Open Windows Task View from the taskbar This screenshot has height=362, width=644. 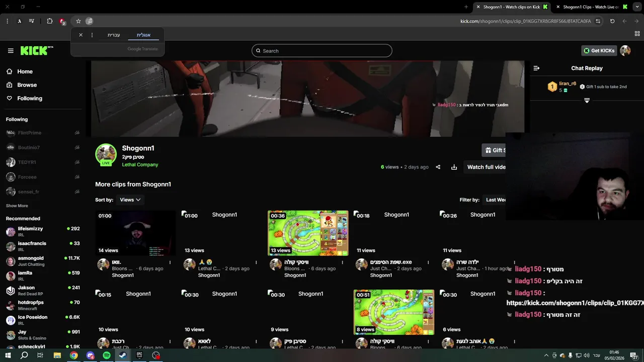[40, 355]
